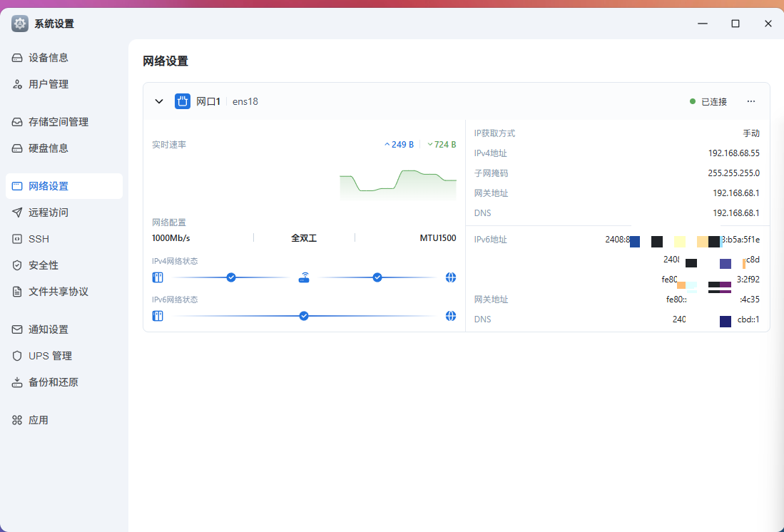This screenshot has height=532, width=784.
Task: Open 设备信息 device info panel
Action: click(x=50, y=57)
